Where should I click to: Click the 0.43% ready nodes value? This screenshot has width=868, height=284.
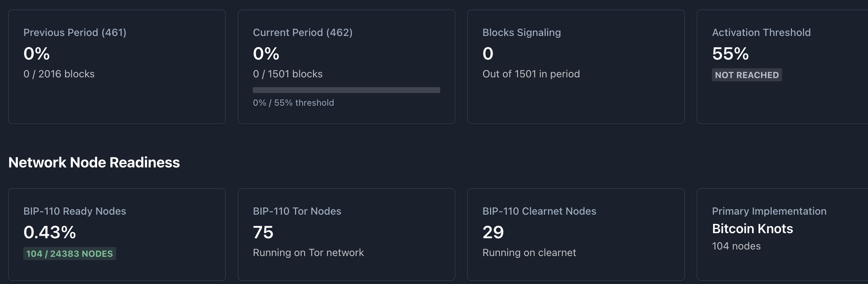(x=50, y=232)
